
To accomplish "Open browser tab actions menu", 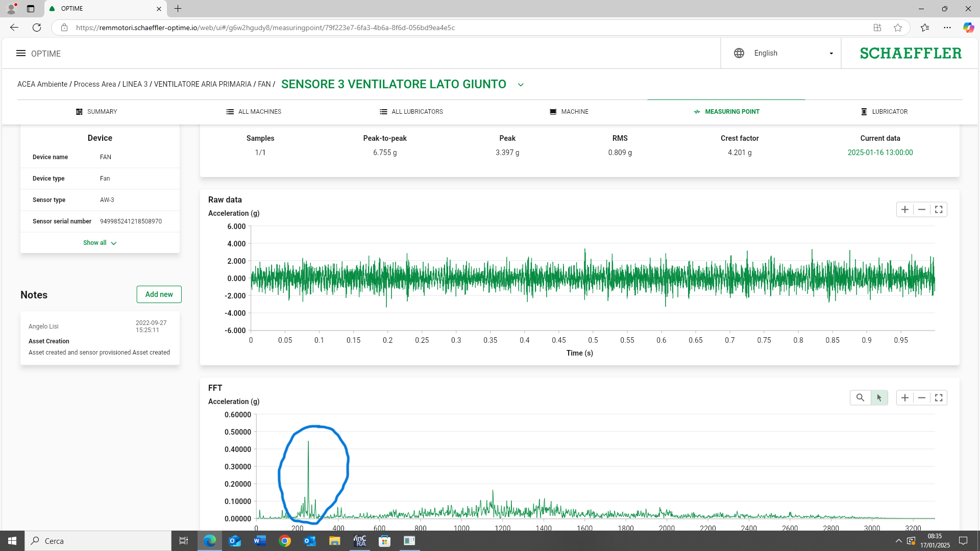I will click(31, 9).
